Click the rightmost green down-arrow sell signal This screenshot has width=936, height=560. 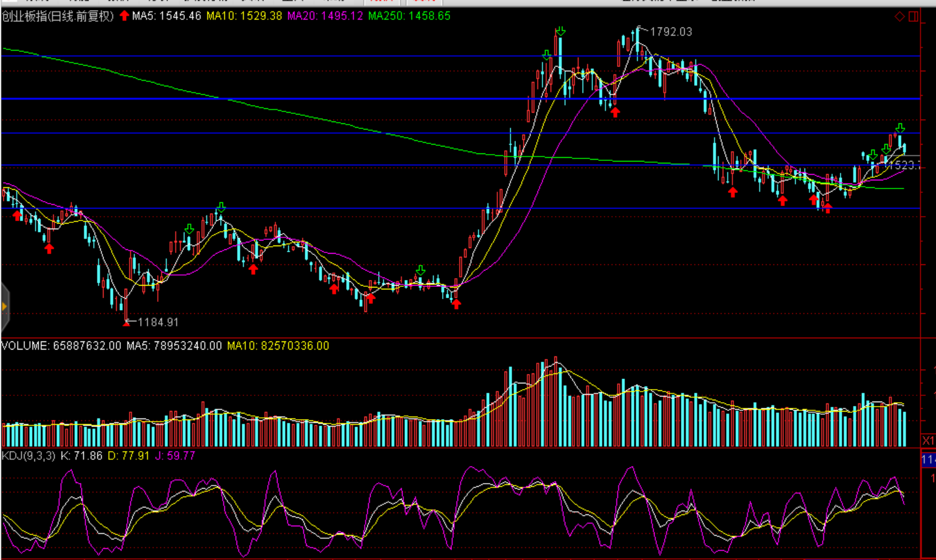pyautogui.click(x=900, y=128)
